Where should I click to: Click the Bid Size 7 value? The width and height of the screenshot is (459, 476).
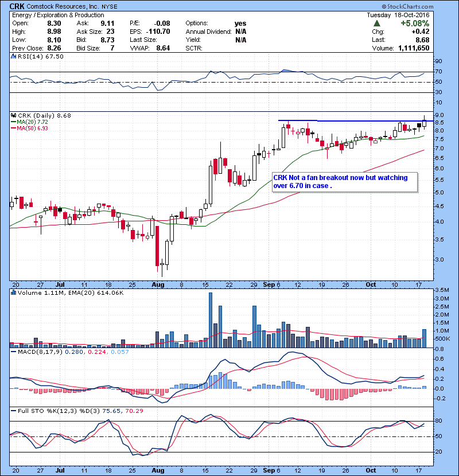(x=112, y=48)
